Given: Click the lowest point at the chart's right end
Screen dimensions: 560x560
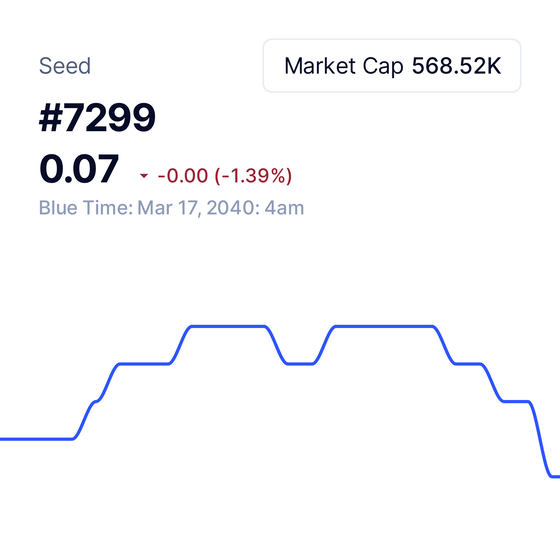Looking at the screenshot, I should point(555,476).
